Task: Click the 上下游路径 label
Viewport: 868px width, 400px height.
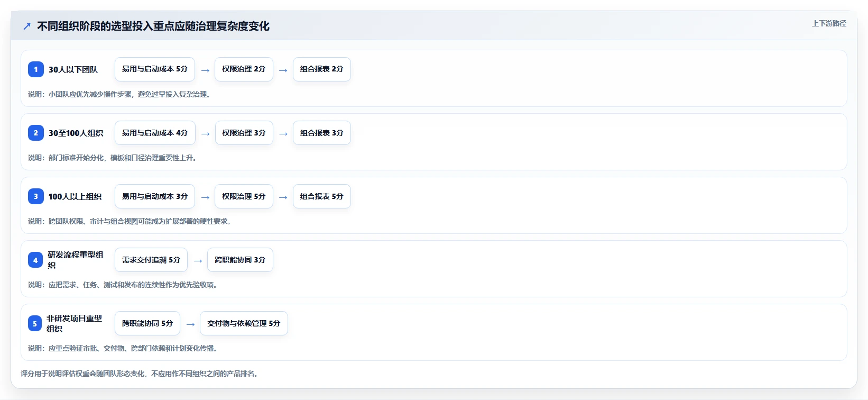Action: point(829,23)
